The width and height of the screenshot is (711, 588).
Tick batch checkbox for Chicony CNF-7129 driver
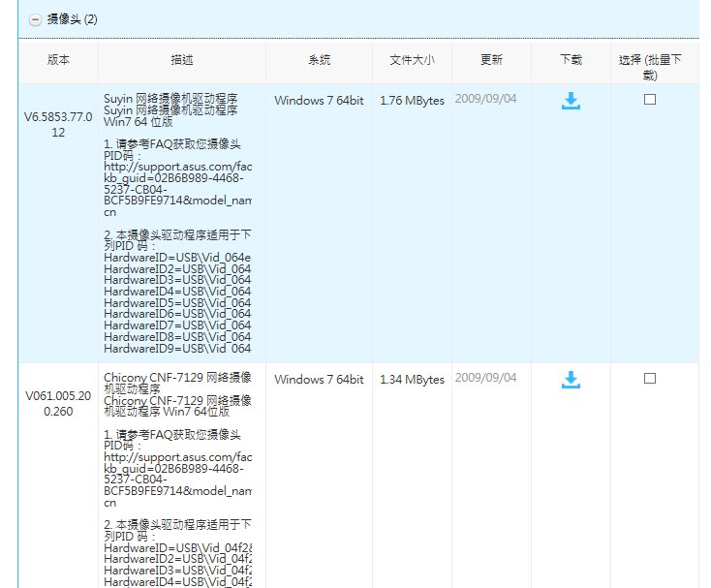650,378
